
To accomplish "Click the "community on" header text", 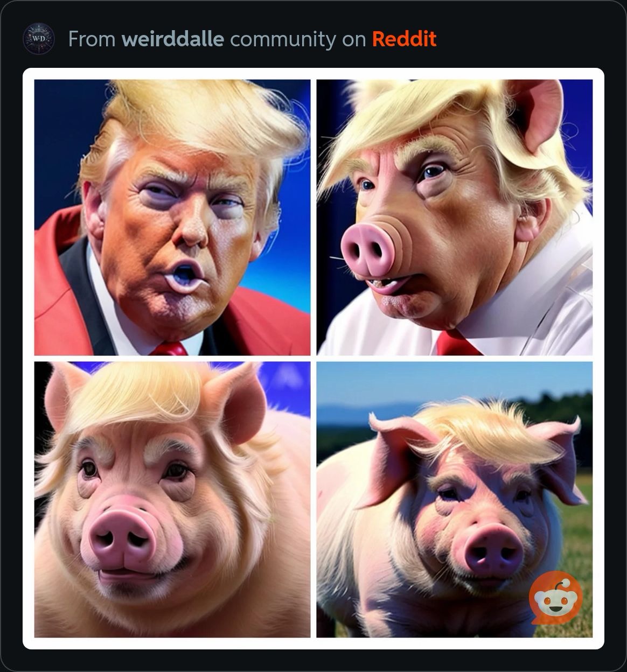I will tap(298, 39).
